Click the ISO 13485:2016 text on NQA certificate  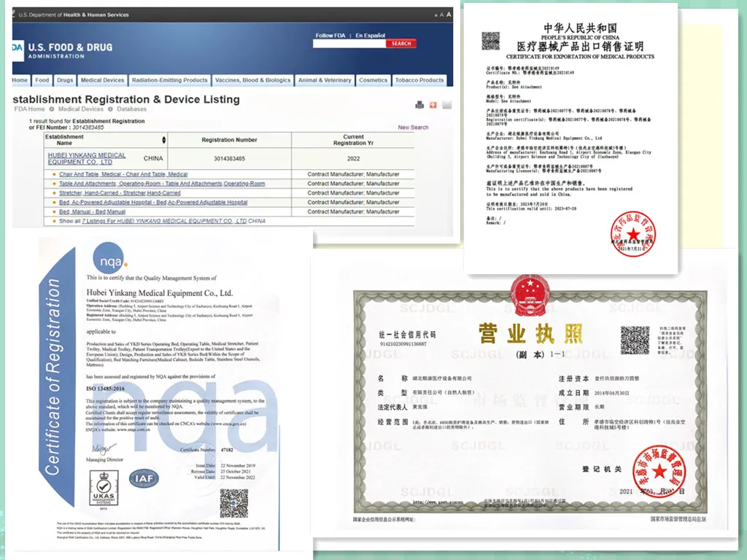tap(105, 389)
